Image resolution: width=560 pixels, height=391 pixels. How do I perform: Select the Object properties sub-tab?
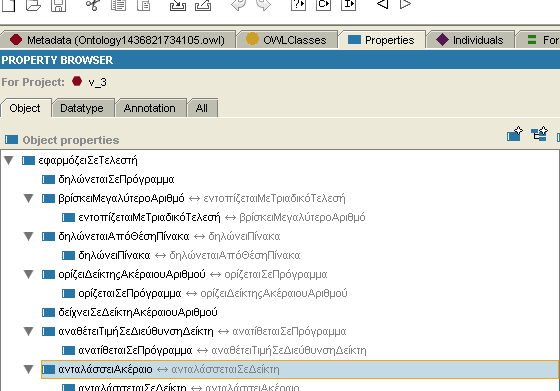[25, 108]
